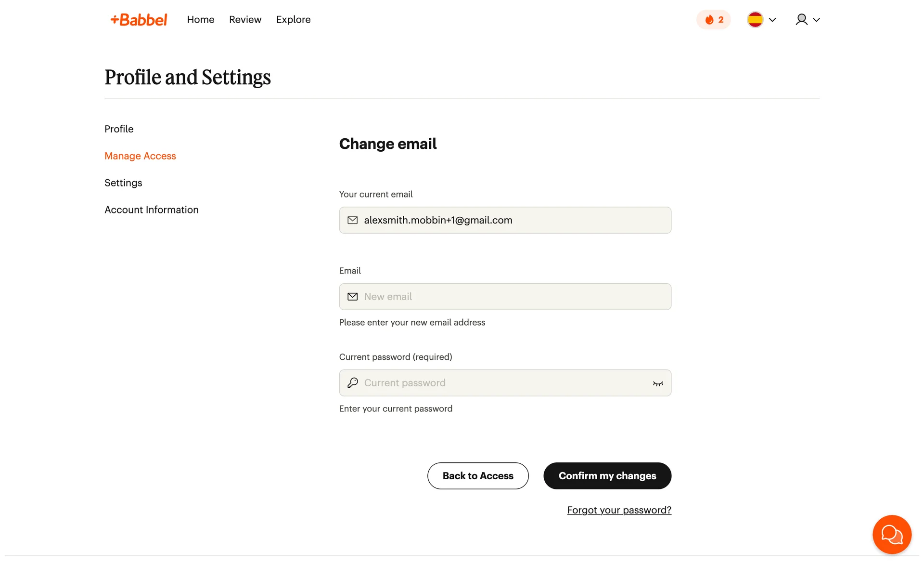Open the orange chat support bubble
This screenshot has width=924, height=578.
tap(891, 534)
